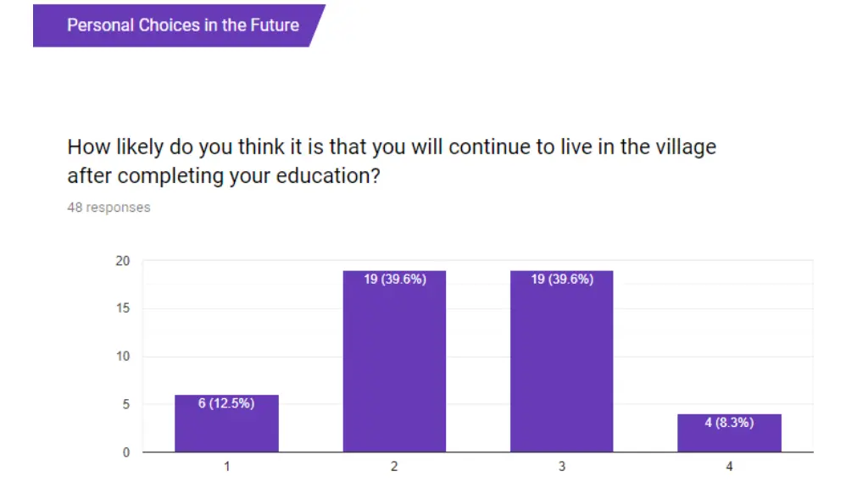Click x-axis category label 4
The image size is (868, 488).
[x=729, y=467]
